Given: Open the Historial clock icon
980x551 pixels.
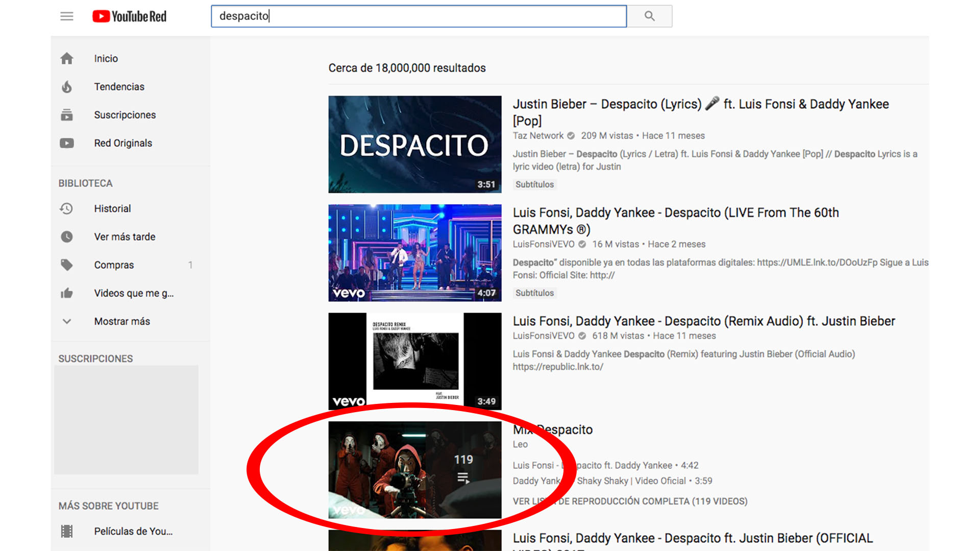Looking at the screenshot, I should [67, 208].
